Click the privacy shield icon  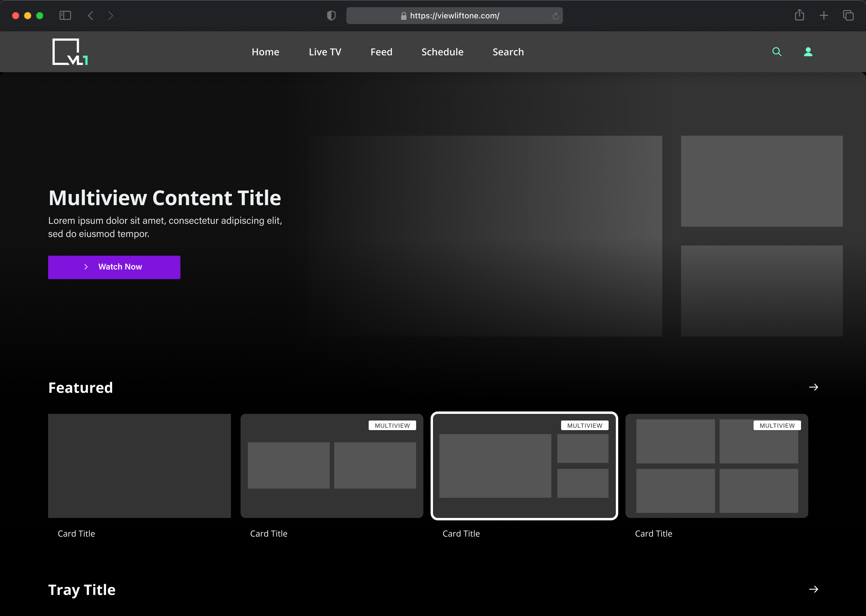331,16
